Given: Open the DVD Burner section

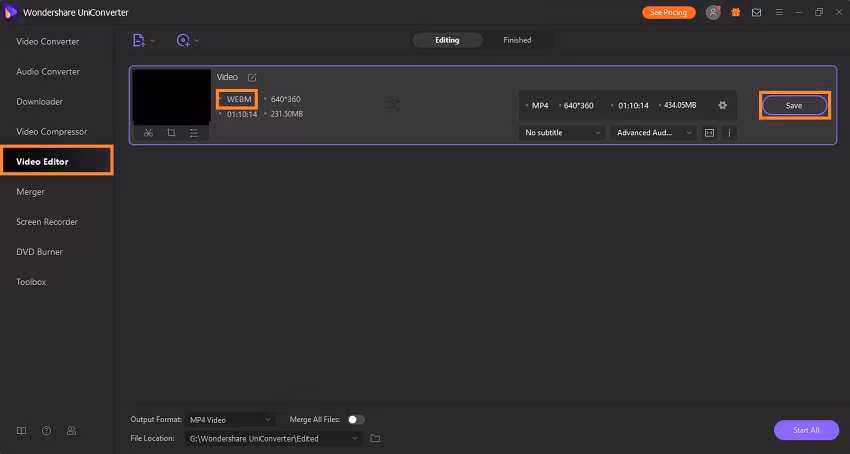Looking at the screenshot, I should (x=40, y=252).
